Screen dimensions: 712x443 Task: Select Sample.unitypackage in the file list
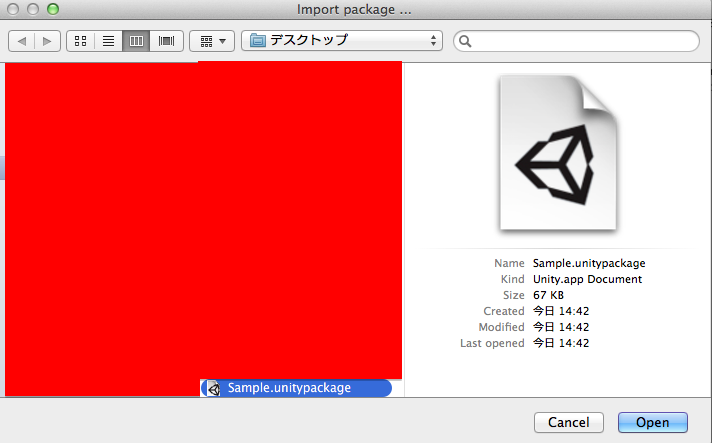[297, 388]
